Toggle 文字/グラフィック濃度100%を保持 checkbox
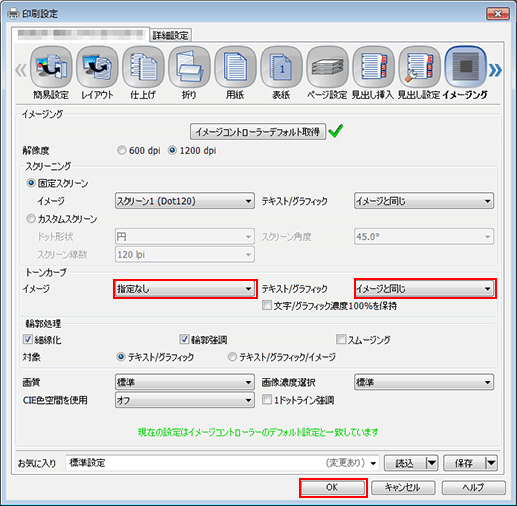The height and width of the screenshot is (506, 517). [267, 305]
